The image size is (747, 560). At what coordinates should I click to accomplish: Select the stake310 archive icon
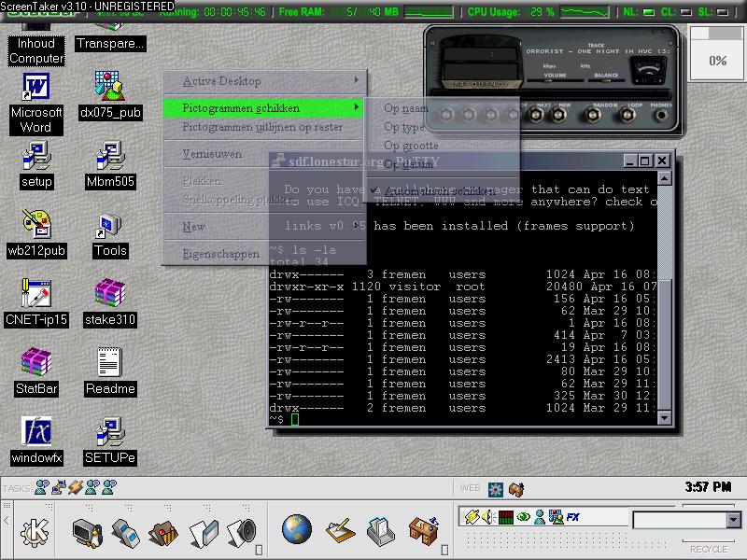tap(110, 293)
